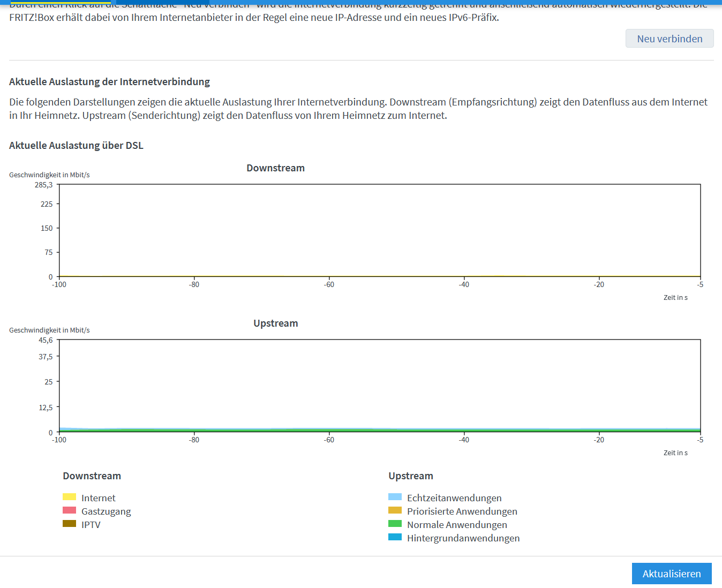Image resolution: width=722 pixels, height=588 pixels.
Task: Click the Aktuelle Auslastung über DSL heading
Action: pos(76,146)
